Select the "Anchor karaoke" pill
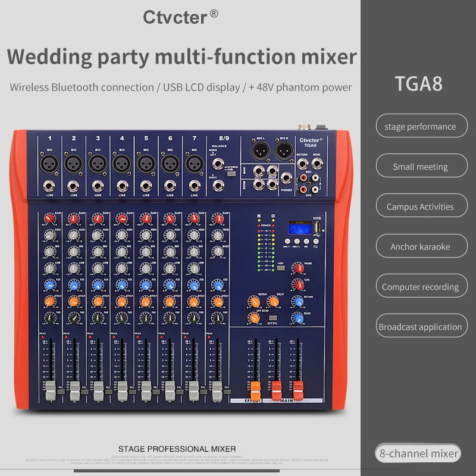The width and height of the screenshot is (476, 476). pyautogui.click(x=421, y=246)
